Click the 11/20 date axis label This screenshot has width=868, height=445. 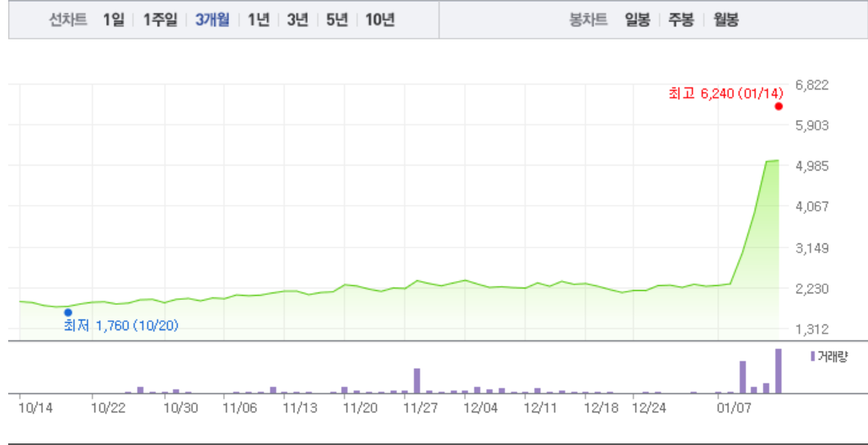coord(360,408)
